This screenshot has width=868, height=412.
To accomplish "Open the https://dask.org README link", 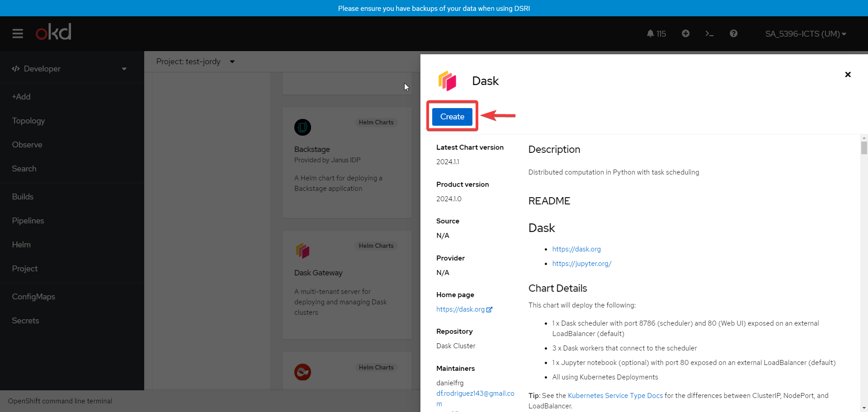I will coord(576,249).
